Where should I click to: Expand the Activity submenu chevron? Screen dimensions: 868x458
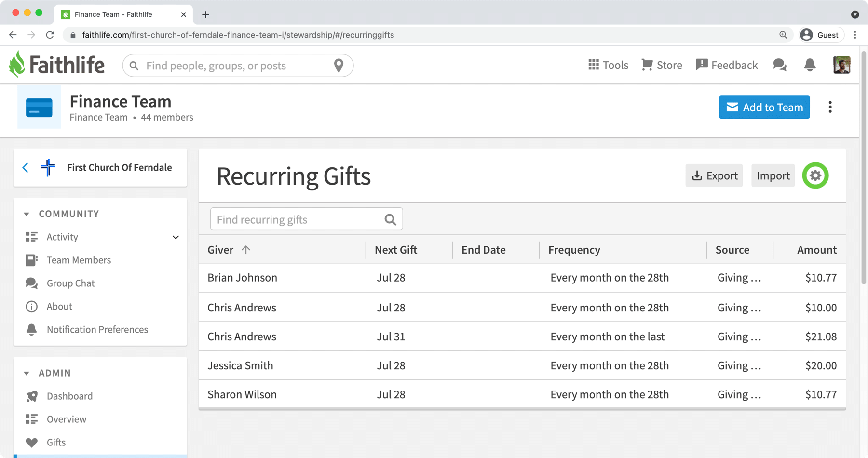pyautogui.click(x=176, y=237)
